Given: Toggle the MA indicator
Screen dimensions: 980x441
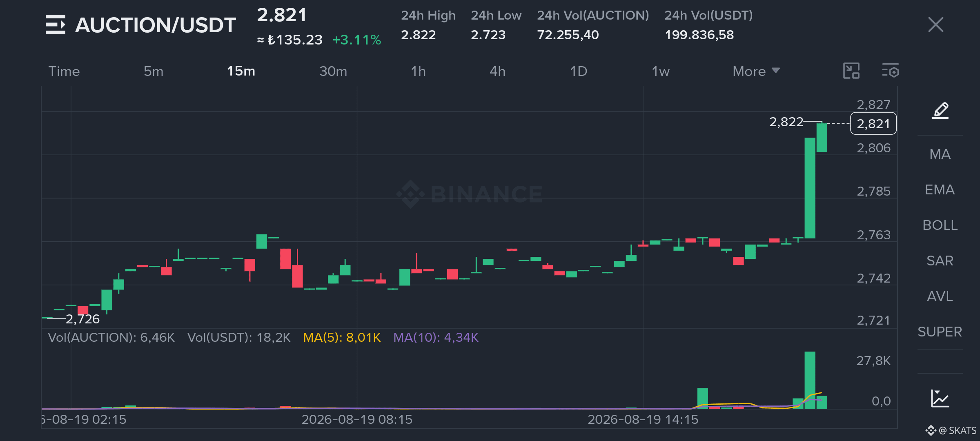Looking at the screenshot, I should [x=940, y=154].
